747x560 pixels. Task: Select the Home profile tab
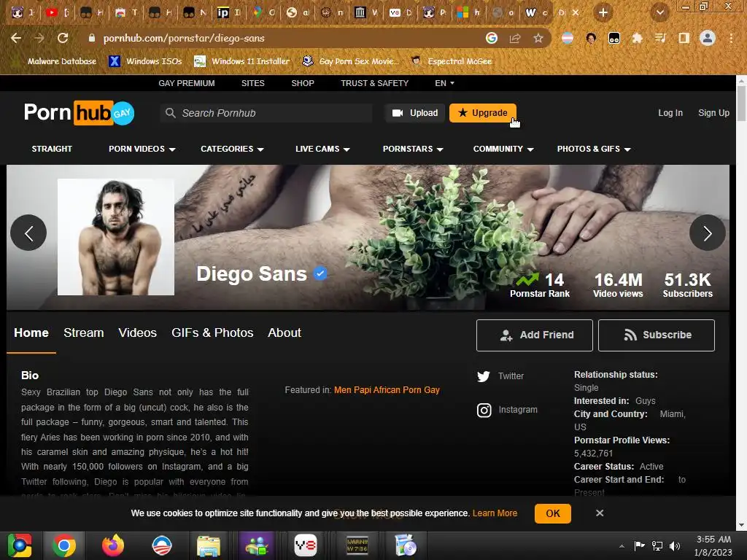[x=31, y=332]
